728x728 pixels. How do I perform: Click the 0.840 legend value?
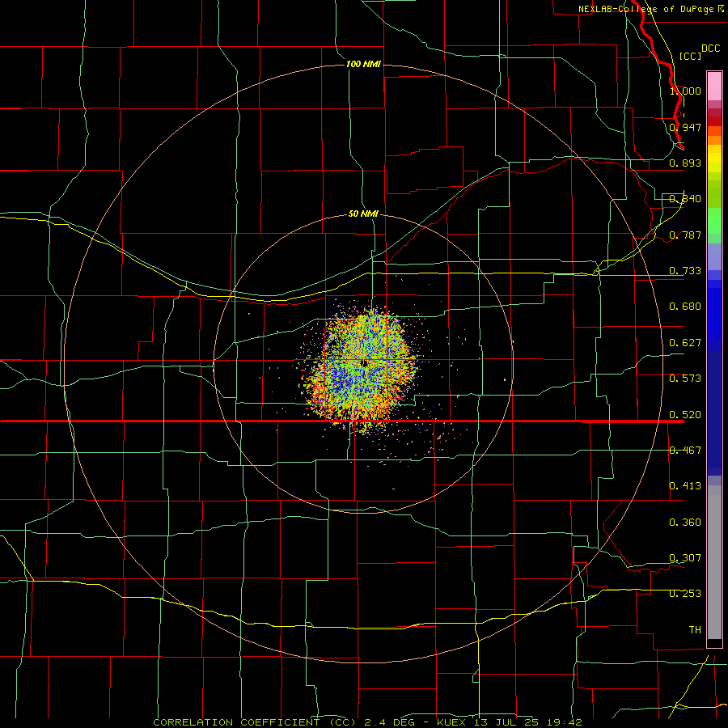click(x=685, y=199)
